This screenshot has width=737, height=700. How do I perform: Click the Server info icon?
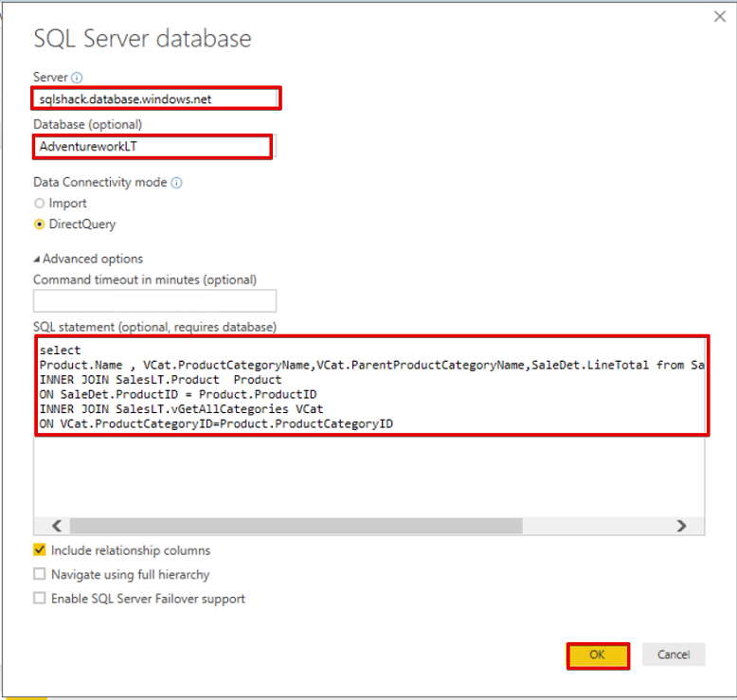[x=78, y=78]
